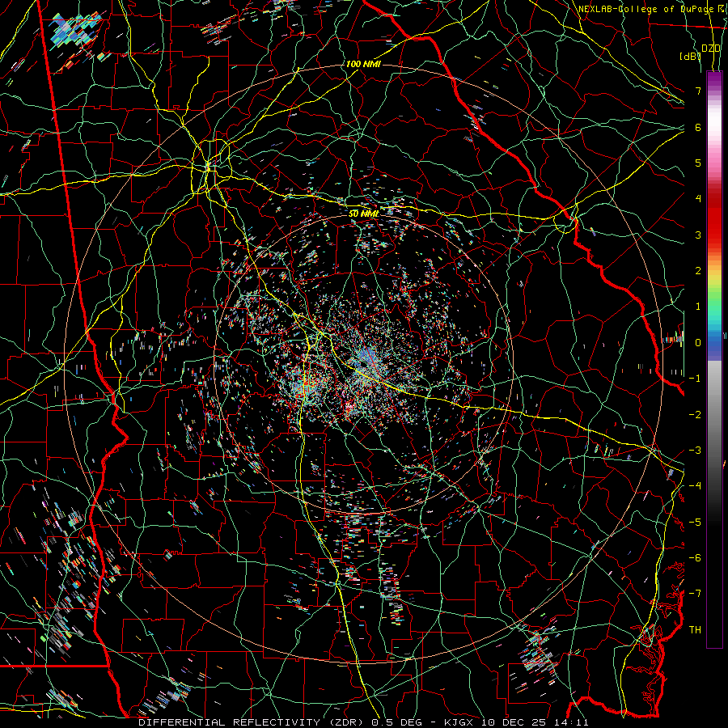Click the TH threshold label on the scale

click(x=695, y=630)
